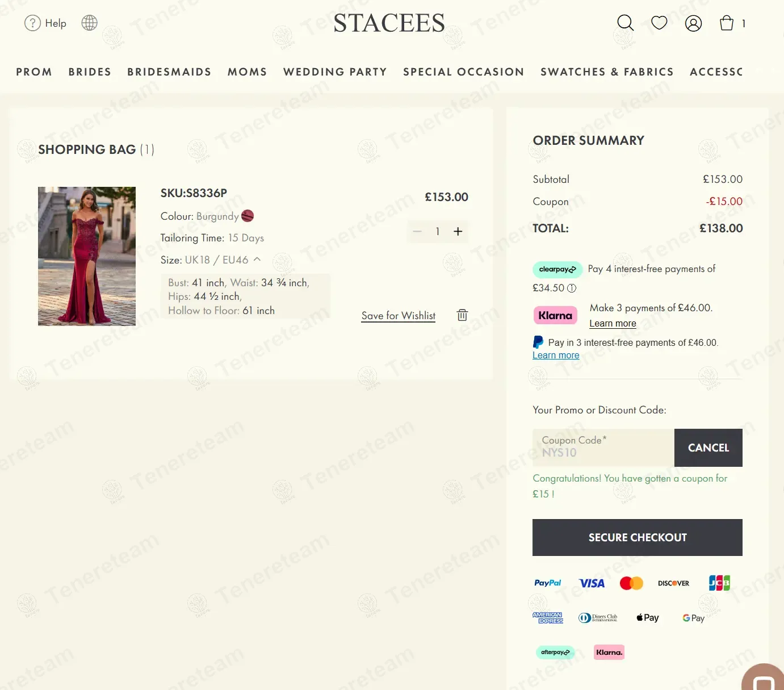
Task: Click the SECURE CHECKOUT button
Action: 637,537
